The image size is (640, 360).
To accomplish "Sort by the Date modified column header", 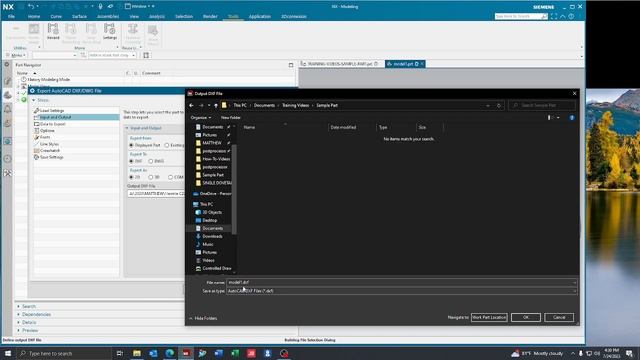I will tap(343, 127).
